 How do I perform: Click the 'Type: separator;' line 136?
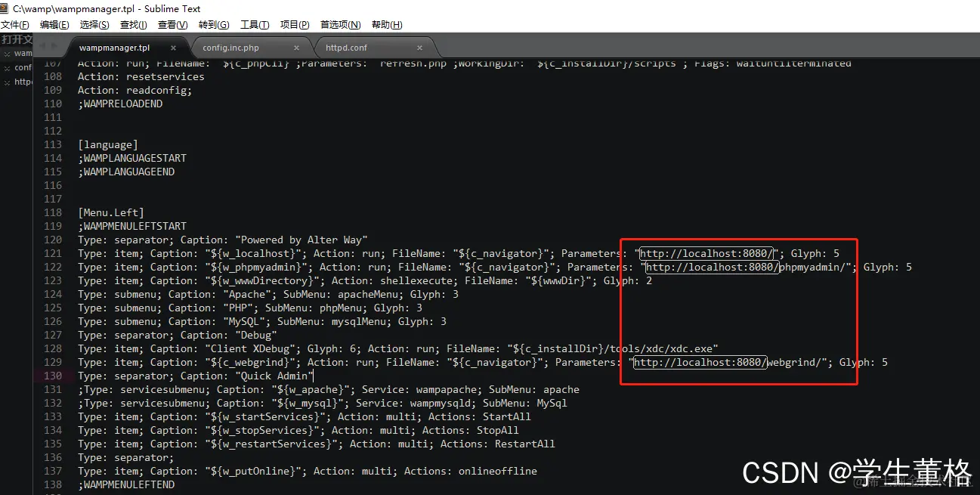click(x=126, y=457)
